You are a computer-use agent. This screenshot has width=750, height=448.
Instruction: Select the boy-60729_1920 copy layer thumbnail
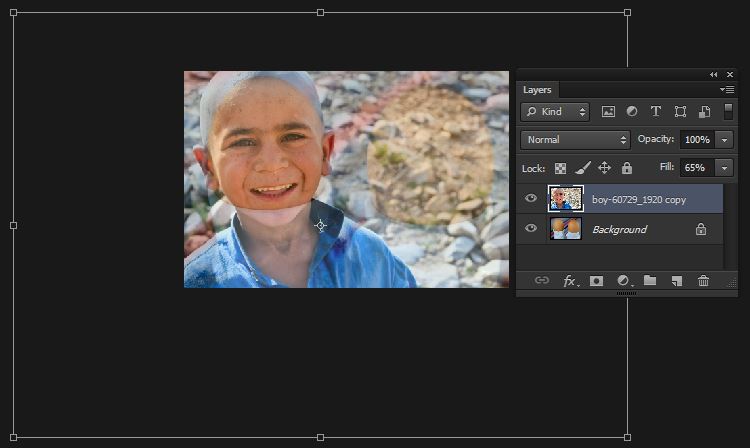click(565, 198)
